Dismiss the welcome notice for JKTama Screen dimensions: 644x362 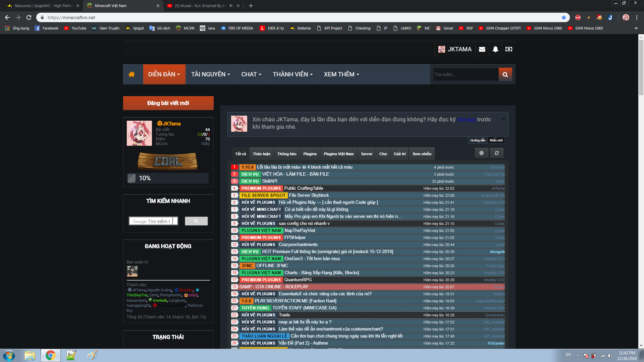click(503, 119)
